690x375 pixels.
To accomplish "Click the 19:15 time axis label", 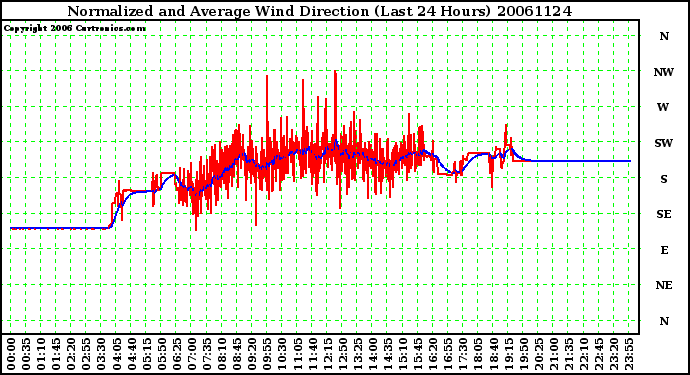I will coord(509,354).
